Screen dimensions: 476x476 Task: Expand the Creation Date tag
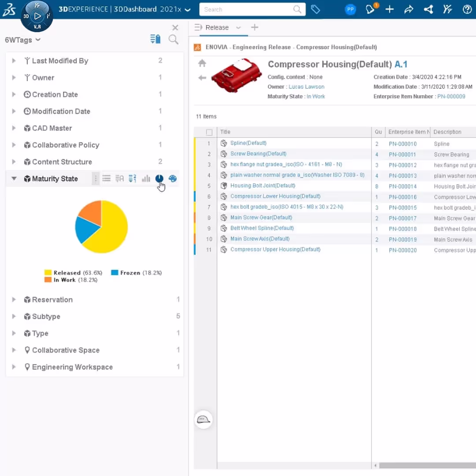click(14, 94)
